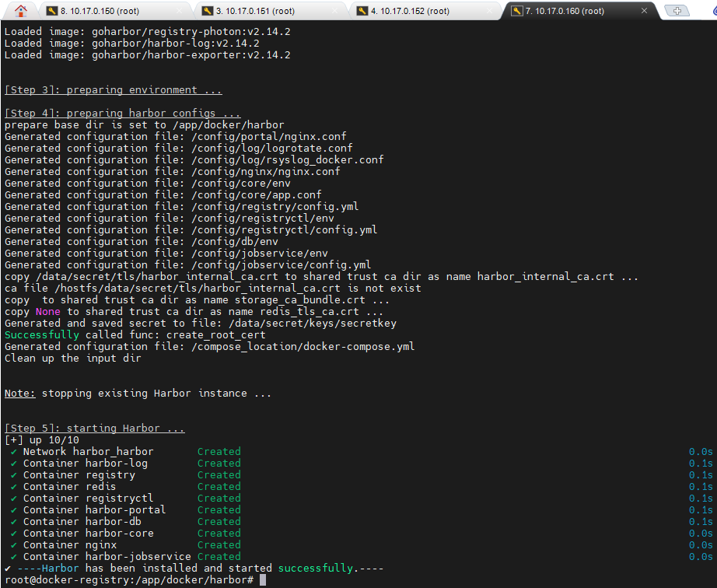Click the /config/jobservice/config.yml path
The height and width of the screenshot is (588, 717).
tap(282, 264)
